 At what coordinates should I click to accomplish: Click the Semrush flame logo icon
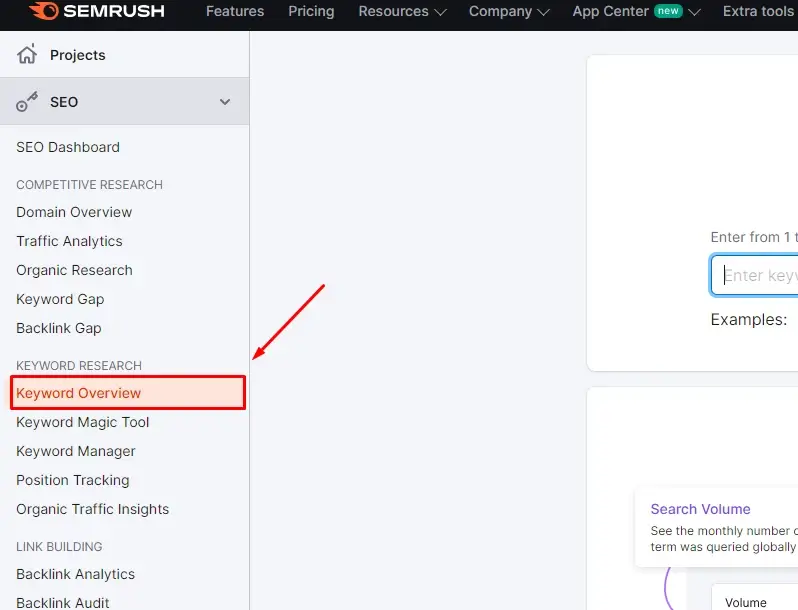point(44,11)
